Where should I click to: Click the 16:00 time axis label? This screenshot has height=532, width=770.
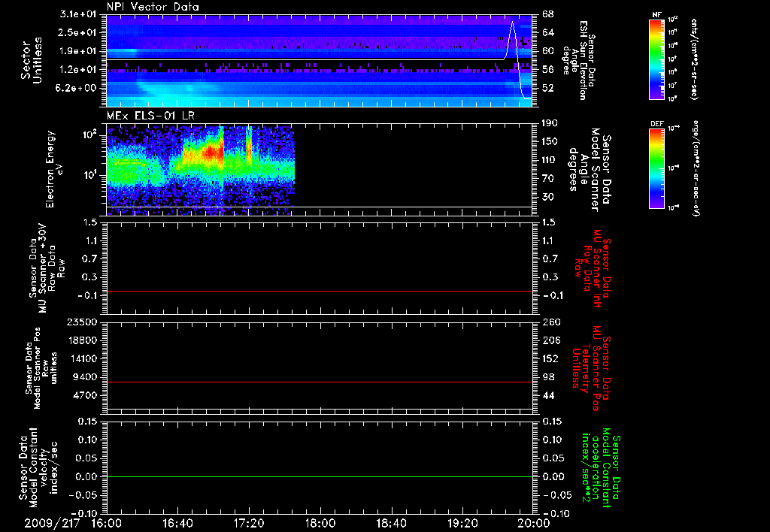point(107,523)
